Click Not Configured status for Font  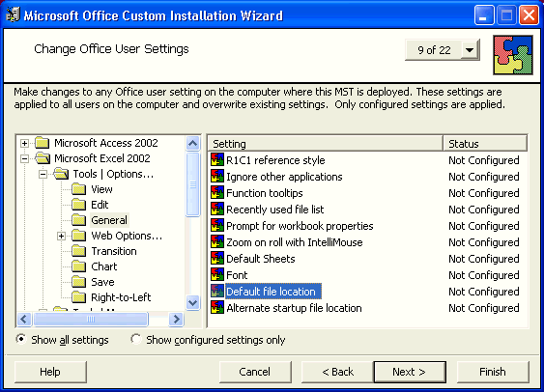pyautogui.click(x=484, y=275)
